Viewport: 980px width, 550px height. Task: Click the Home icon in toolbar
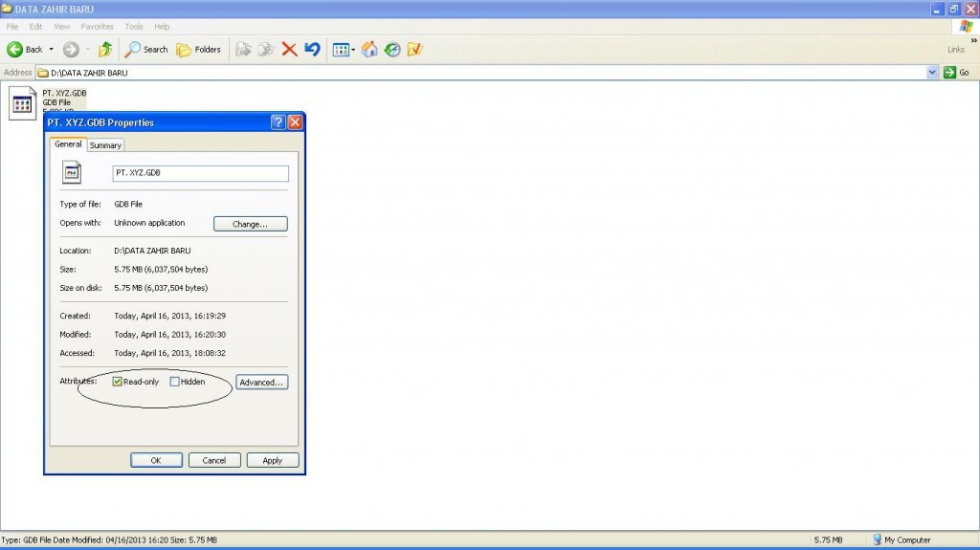click(369, 50)
